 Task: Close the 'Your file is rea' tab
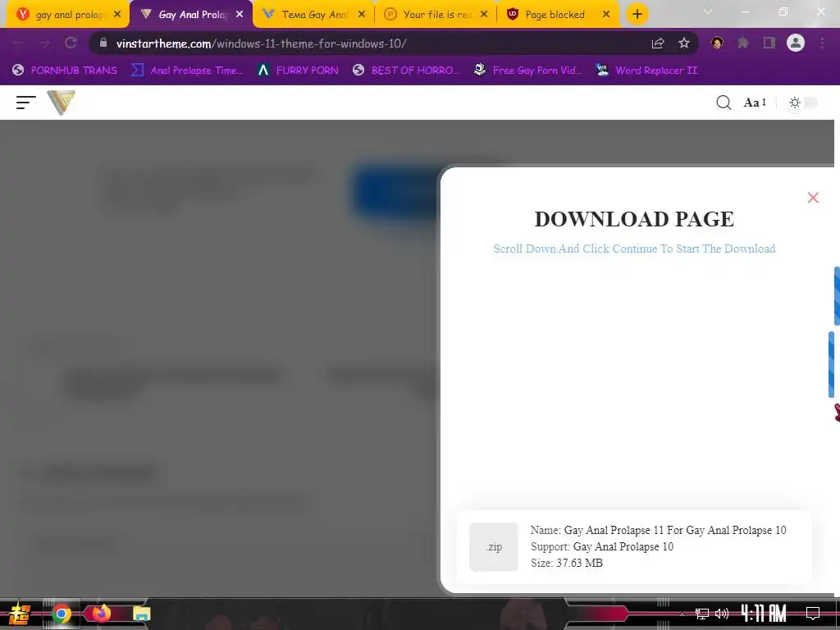(x=484, y=15)
